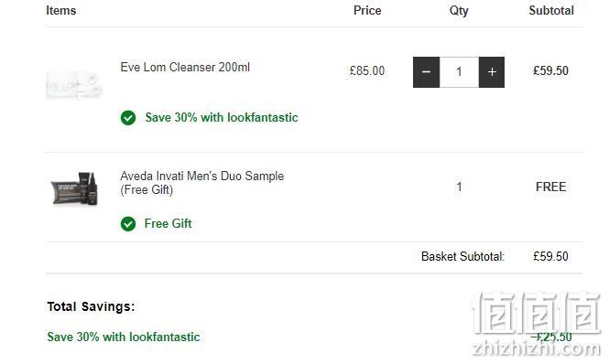Open the Eve Lom Cleanser 200ml product link
Image resolution: width=609 pixels, height=364 pixels.
185,67
